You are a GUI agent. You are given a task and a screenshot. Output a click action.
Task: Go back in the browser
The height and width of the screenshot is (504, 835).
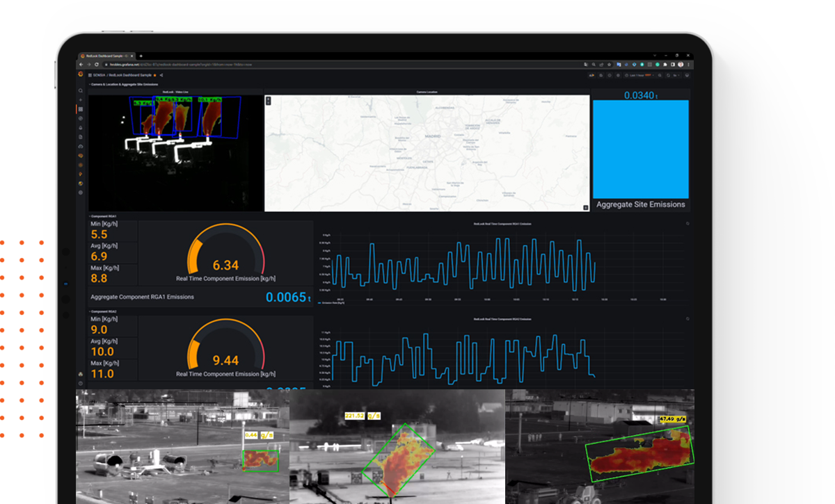coord(81,65)
